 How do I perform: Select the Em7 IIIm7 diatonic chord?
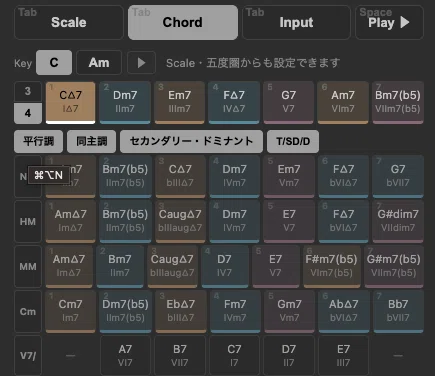coord(180,102)
